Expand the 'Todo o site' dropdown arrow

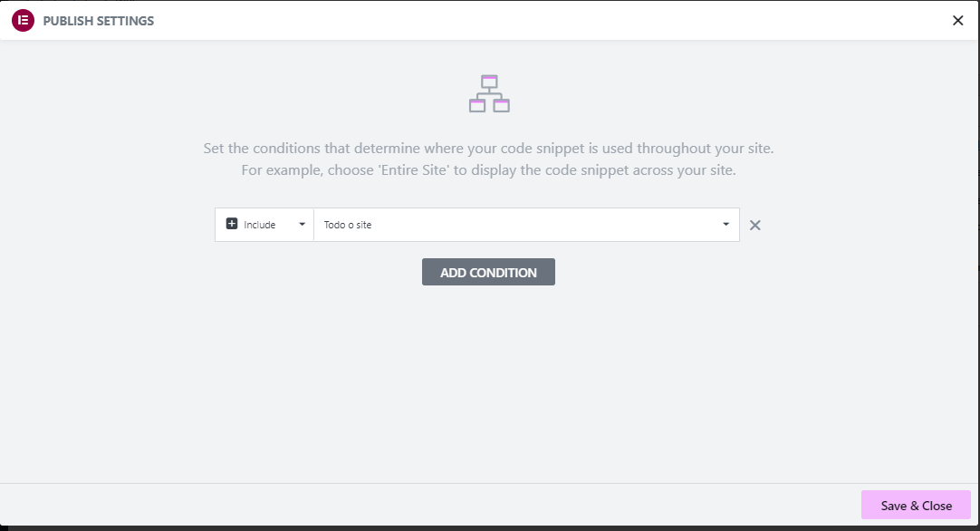[725, 225]
